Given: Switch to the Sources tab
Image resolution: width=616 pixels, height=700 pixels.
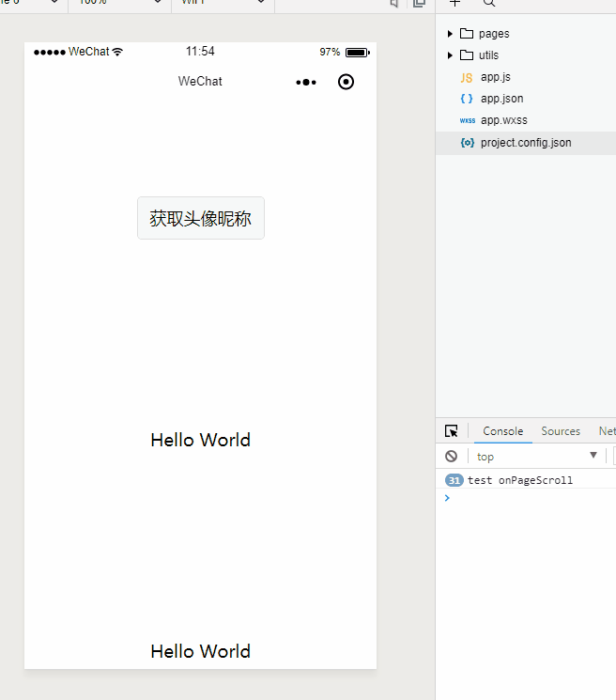Looking at the screenshot, I should [x=561, y=431].
